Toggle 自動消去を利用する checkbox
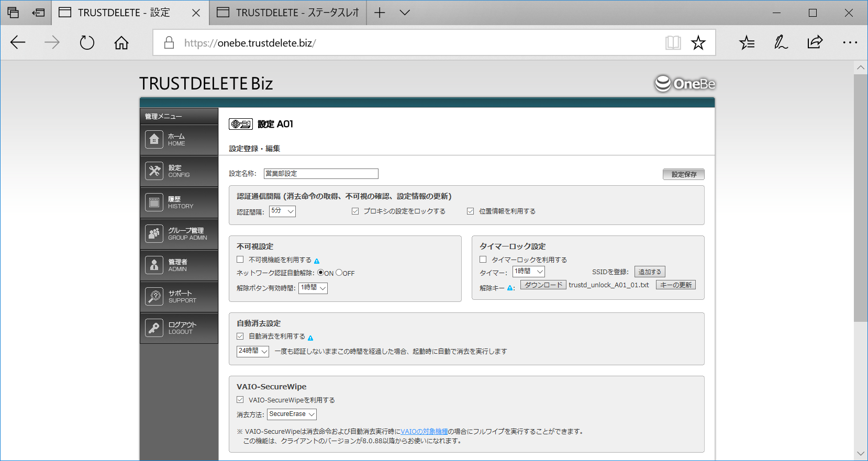This screenshot has height=461, width=868. (x=240, y=336)
